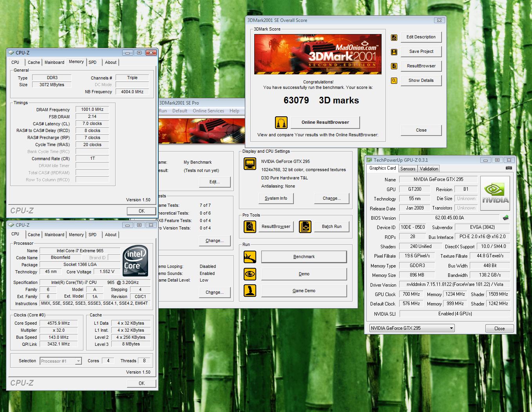Click OK in the CPU-Z CPU window
The width and height of the screenshot is (532, 412).
tap(141, 383)
